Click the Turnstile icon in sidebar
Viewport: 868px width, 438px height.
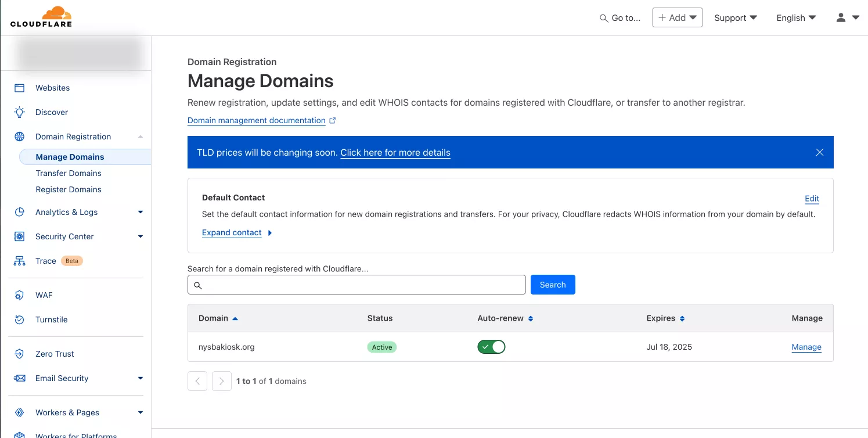pyautogui.click(x=20, y=319)
